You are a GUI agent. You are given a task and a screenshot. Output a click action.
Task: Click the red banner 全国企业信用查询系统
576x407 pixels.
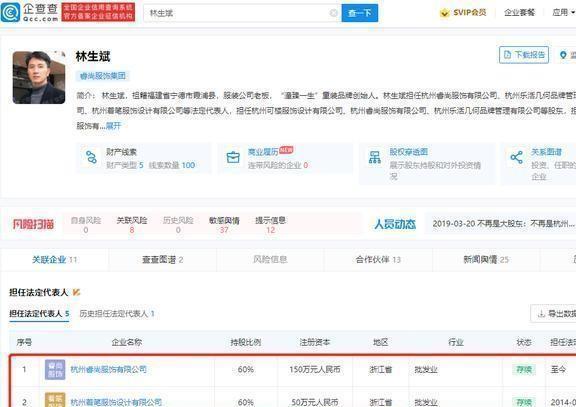pyautogui.click(x=98, y=12)
